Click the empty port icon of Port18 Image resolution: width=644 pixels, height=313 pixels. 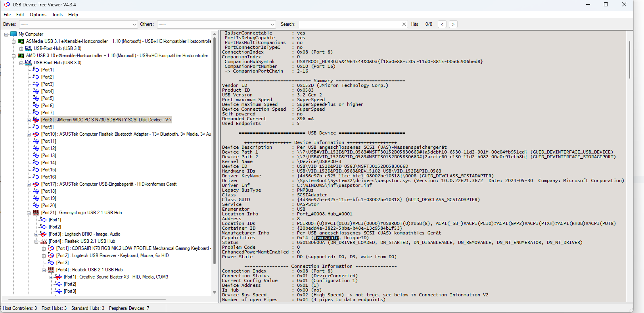tap(36, 191)
